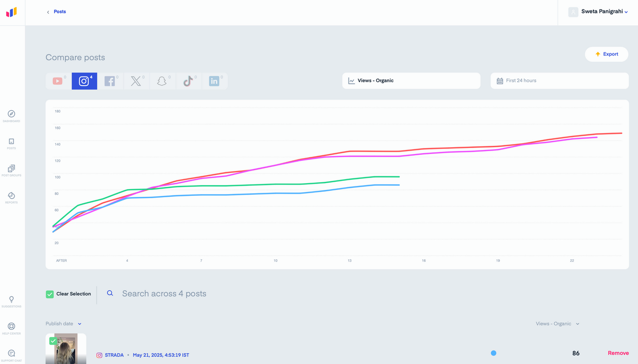Click the user avatar icon
The height and width of the screenshot is (364, 638).
coord(573,12)
